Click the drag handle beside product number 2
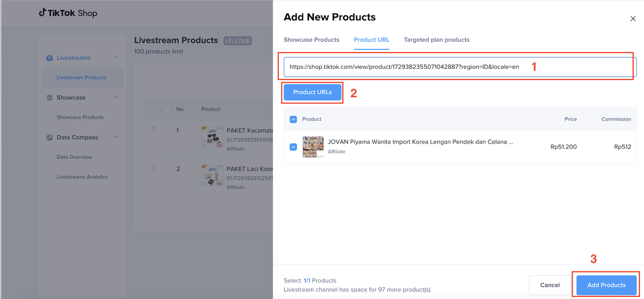The height and width of the screenshot is (299, 644). tap(154, 168)
